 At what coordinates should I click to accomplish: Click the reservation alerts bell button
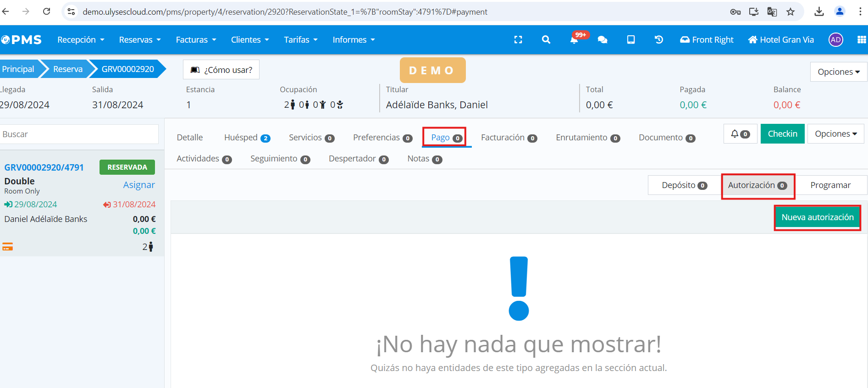coord(740,134)
